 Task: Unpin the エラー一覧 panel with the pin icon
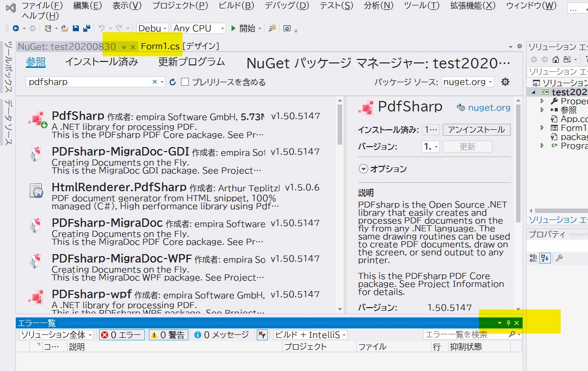click(x=509, y=322)
